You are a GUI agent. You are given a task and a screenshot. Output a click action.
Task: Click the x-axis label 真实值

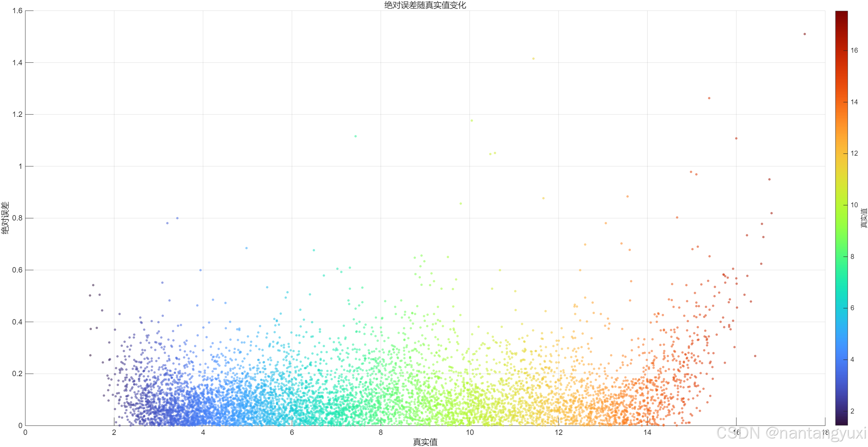(425, 442)
